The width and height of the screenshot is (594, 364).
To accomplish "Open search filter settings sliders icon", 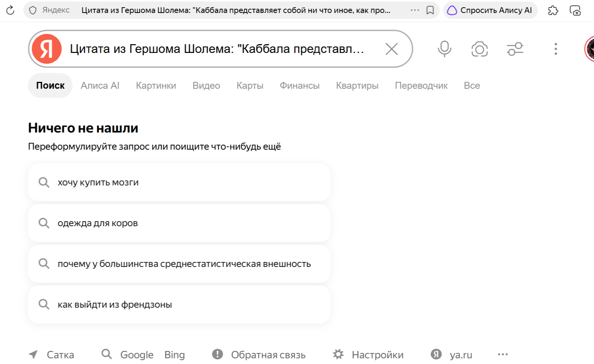I will click(x=515, y=49).
